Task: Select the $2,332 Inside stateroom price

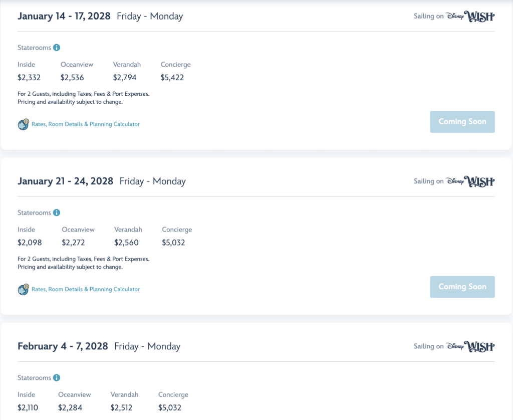Action: coord(29,78)
